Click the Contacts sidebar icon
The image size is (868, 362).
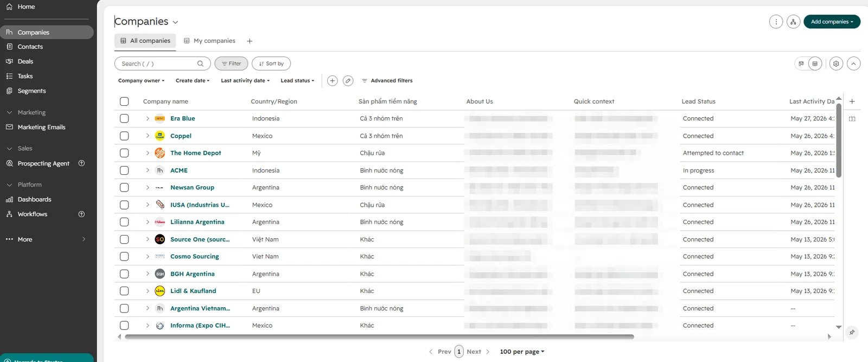click(9, 47)
